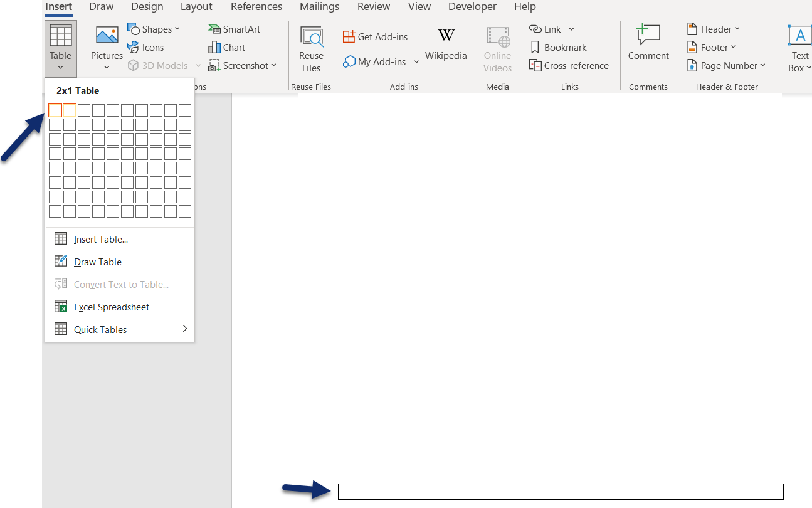
Task: Open the Page Number dropdown
Action: [726, 65]
